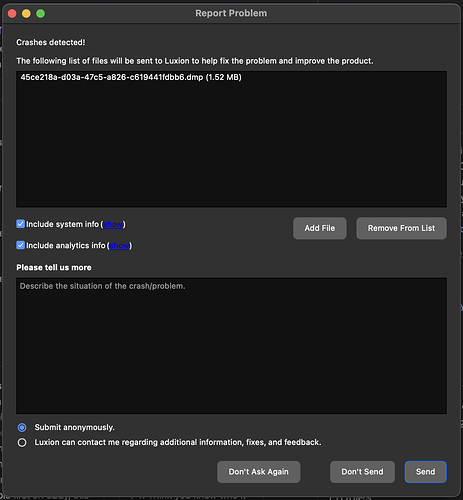Close the Report Problem window with red button

click(x=12, y=14)
